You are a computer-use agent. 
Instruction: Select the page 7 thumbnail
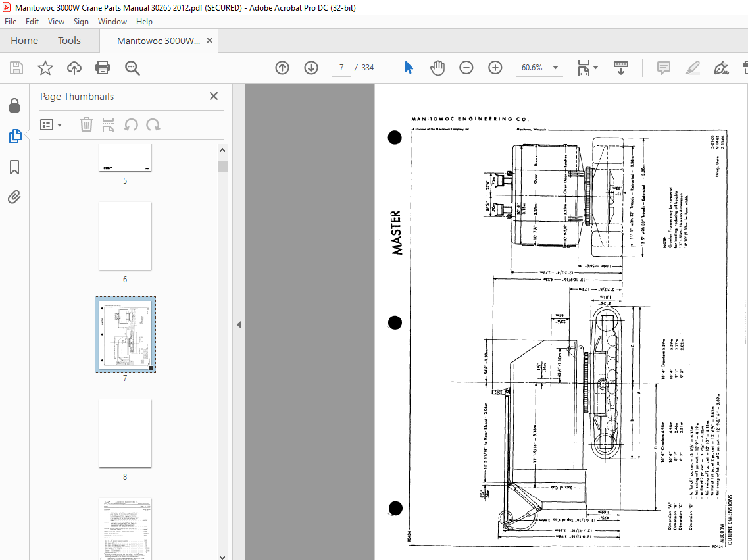pyautogui.click(x=125, y=334)
